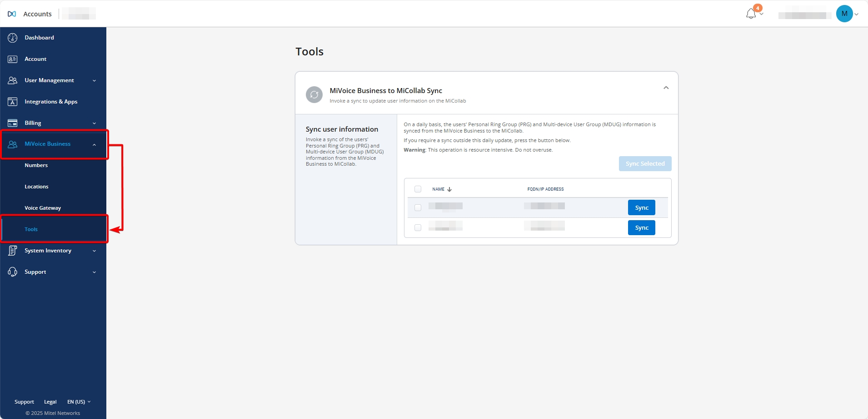Click the sync circular arrows icon
Image resolution: width=868 pixels, height=419 pixels.
coord(314,95)
